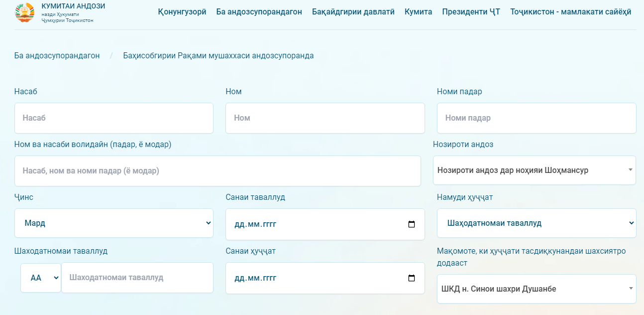Click Ба андозсупорандагон breadcrumb link
Image resolution: width=644 pixels, height=315 pixels.
pyautogui.click(x=57, y=56)
